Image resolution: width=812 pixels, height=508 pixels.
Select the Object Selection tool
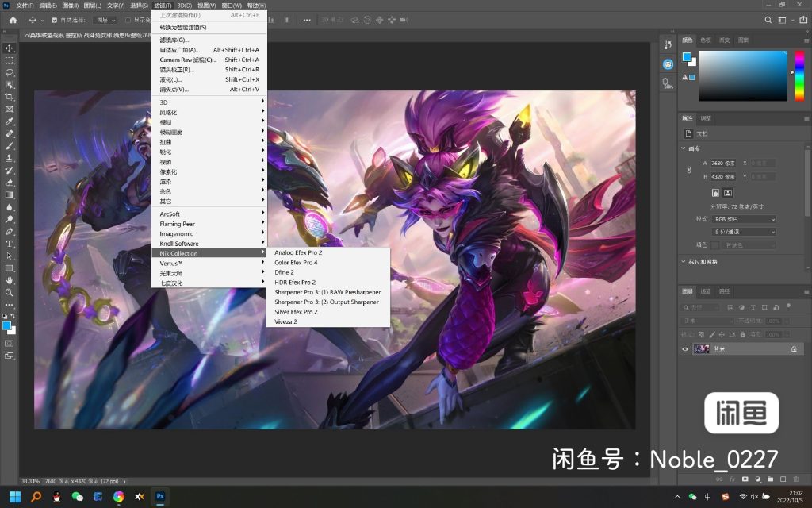[x=10, y=85]
